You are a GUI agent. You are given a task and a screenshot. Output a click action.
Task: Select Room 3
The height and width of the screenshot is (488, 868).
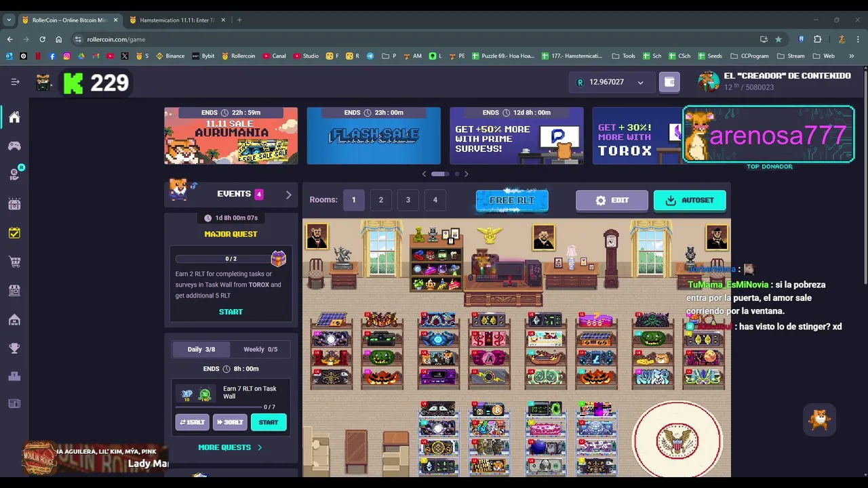[x=408, y=200]
